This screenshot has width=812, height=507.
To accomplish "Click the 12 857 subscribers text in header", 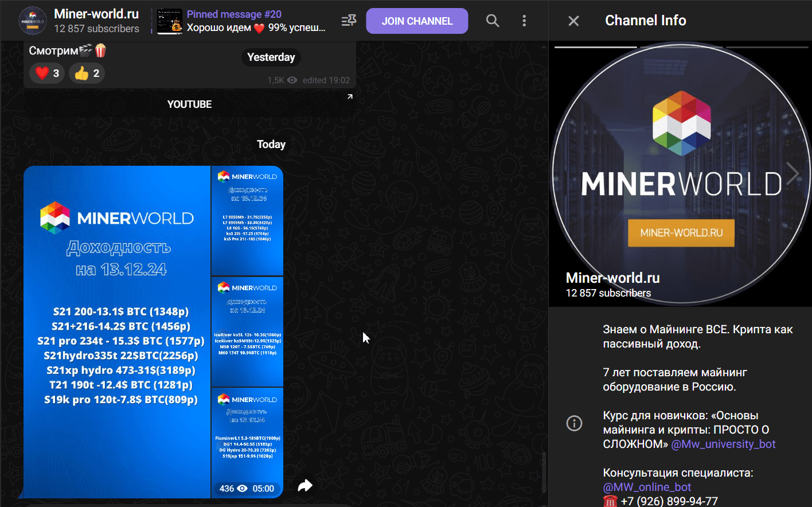I will click(96, 29).
